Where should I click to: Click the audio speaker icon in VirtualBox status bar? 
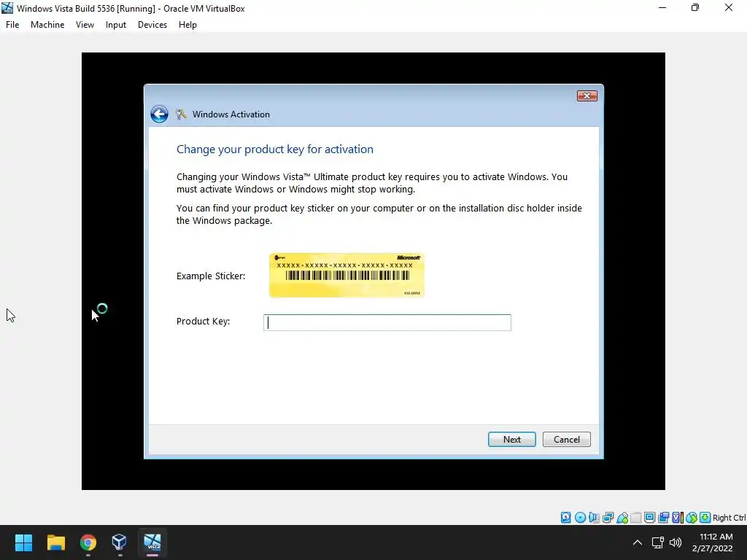click(x=594, y=518)
